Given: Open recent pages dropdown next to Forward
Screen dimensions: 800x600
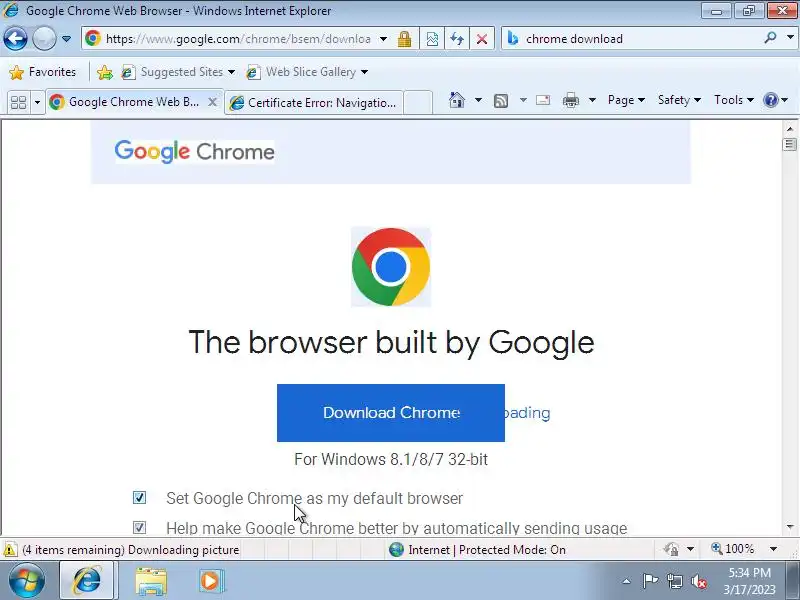Looking at the screenshot, I should [66, 39].
